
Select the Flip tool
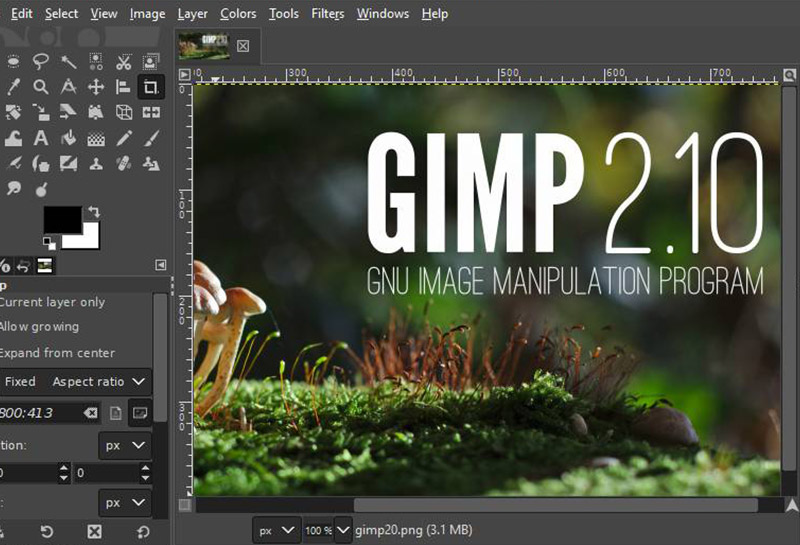(x=151, y=112)
